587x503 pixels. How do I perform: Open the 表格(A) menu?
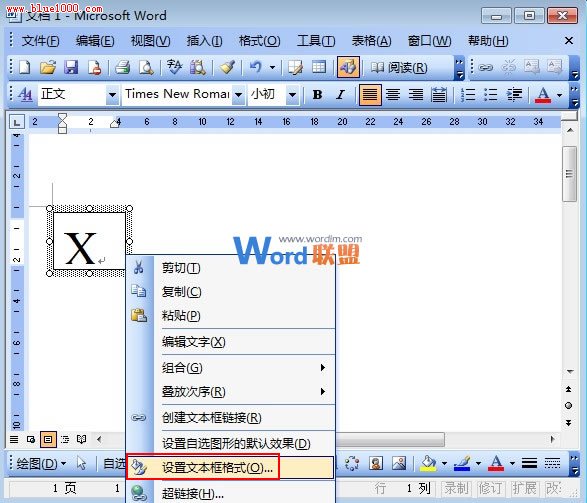tap(371, 40)
